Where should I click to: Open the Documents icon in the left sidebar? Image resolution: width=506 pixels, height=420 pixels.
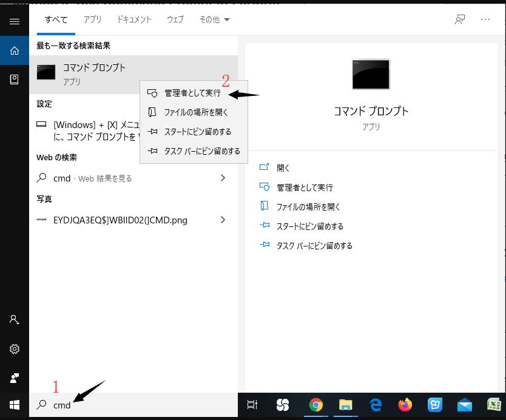pyautogui.click(x=14, y=79)
